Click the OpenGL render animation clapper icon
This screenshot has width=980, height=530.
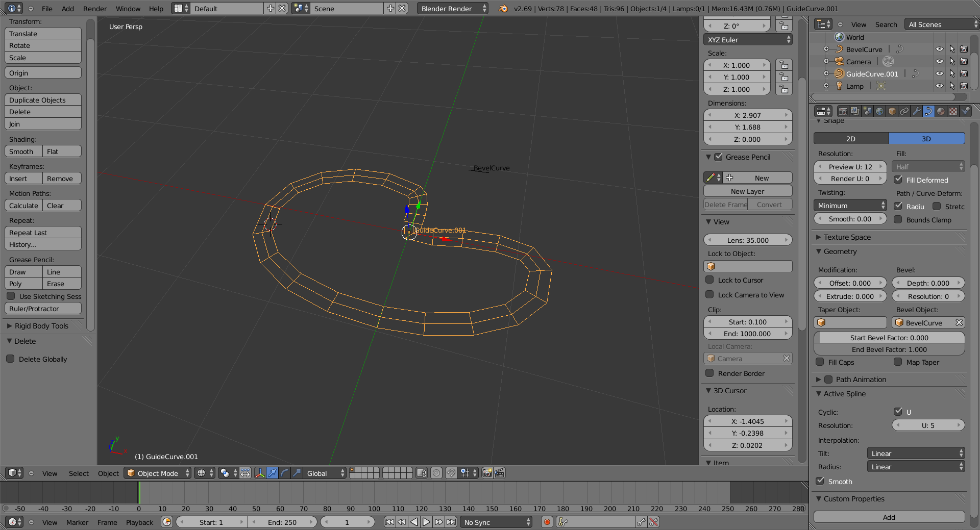pyautogui.click(x=500, y=473)
